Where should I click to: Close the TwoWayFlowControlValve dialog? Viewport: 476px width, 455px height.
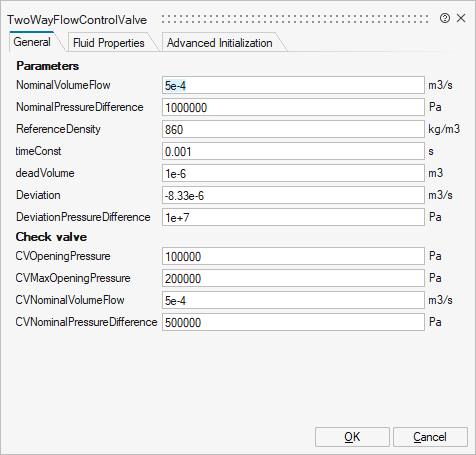461,18
